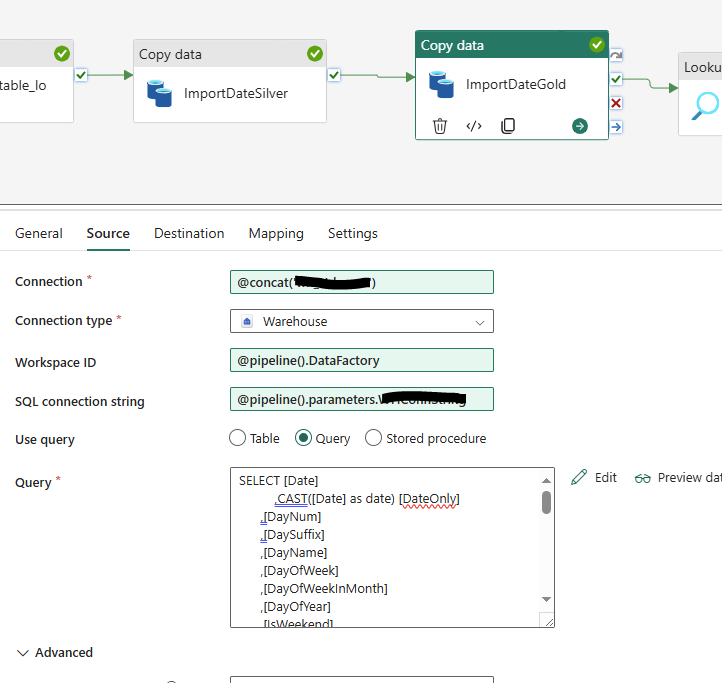Click the query scrollbar up arrow
This screenshot has width=722, height=683.
[547, 480]
